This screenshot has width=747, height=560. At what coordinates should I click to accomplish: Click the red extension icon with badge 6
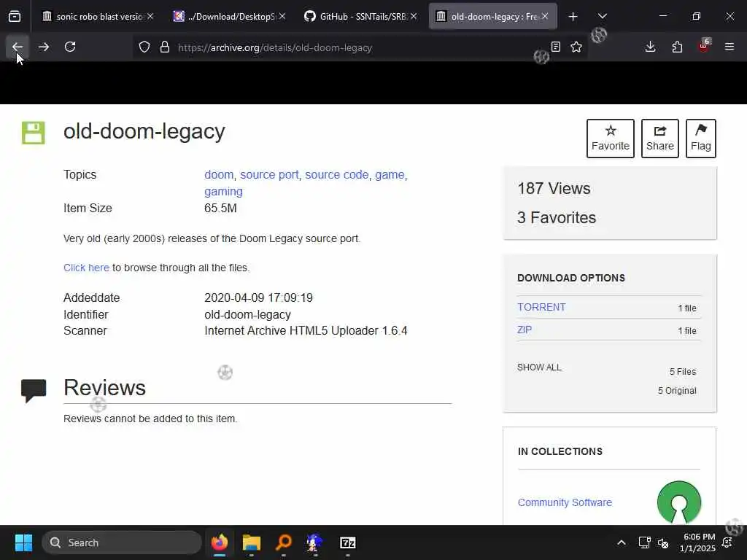coord(704,46)
